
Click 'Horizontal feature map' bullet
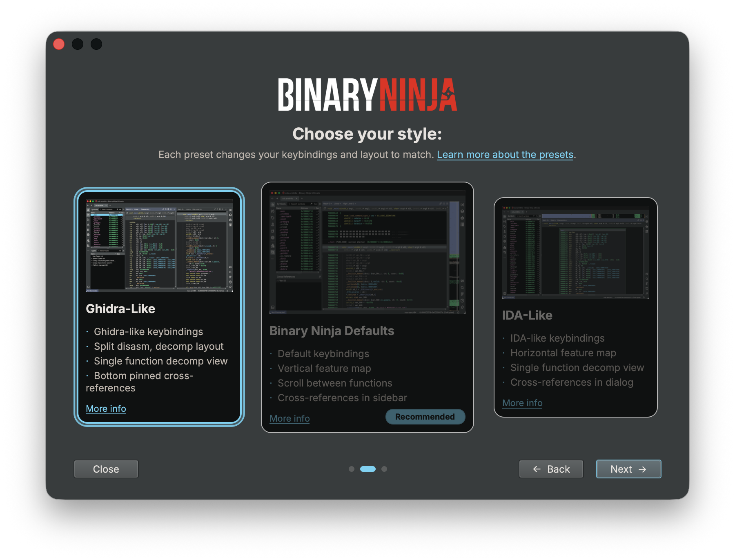[563, 353]
